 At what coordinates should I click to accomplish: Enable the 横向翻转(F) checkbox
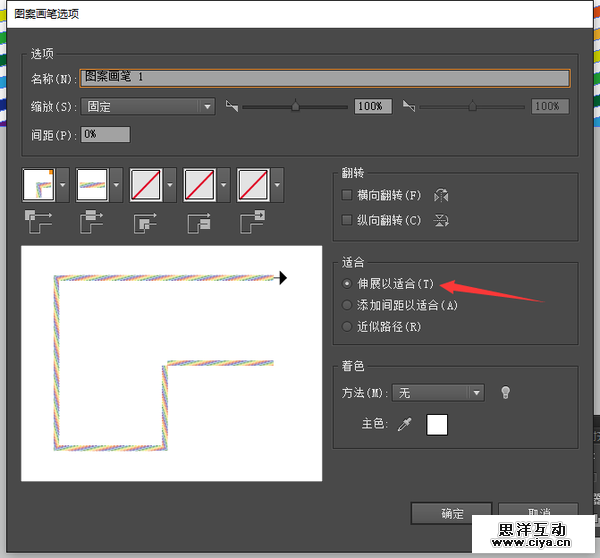click(x=348, y=195)
